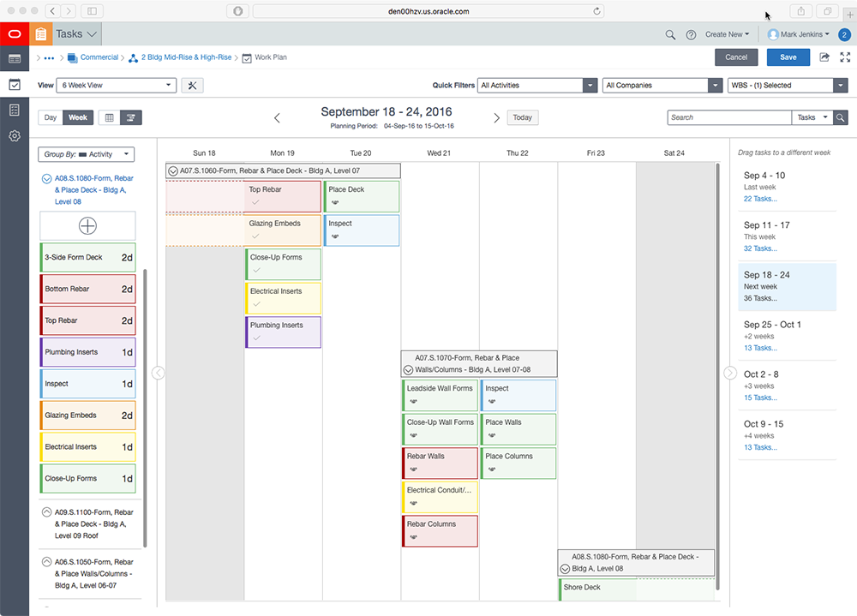Open the Group By Activity dropdown
Screen dimensions: 857x616
pyautogui.click(x=86, y=154)
